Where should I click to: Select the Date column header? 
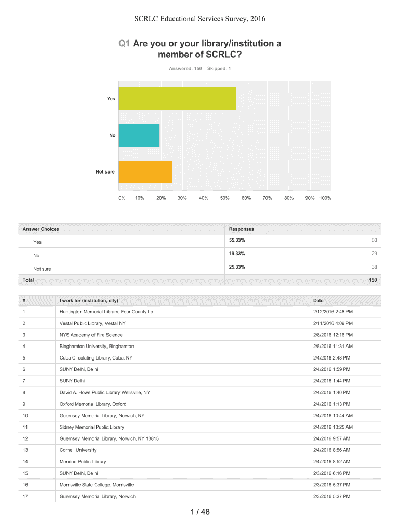(x=318, y=301)
